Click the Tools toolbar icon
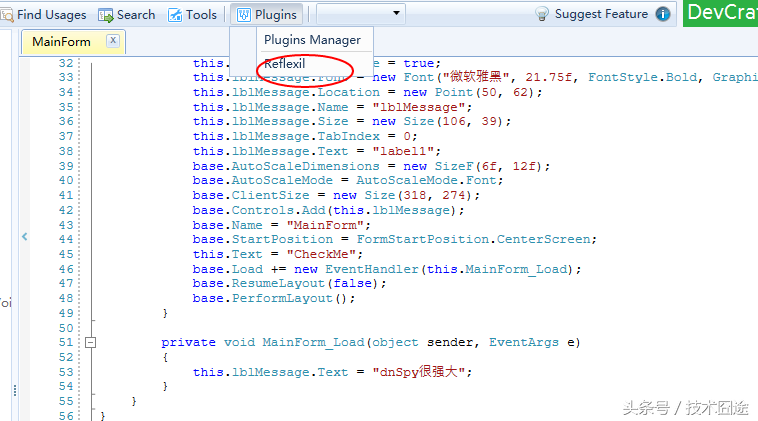The image size is (758, 421). coord(175,15)
